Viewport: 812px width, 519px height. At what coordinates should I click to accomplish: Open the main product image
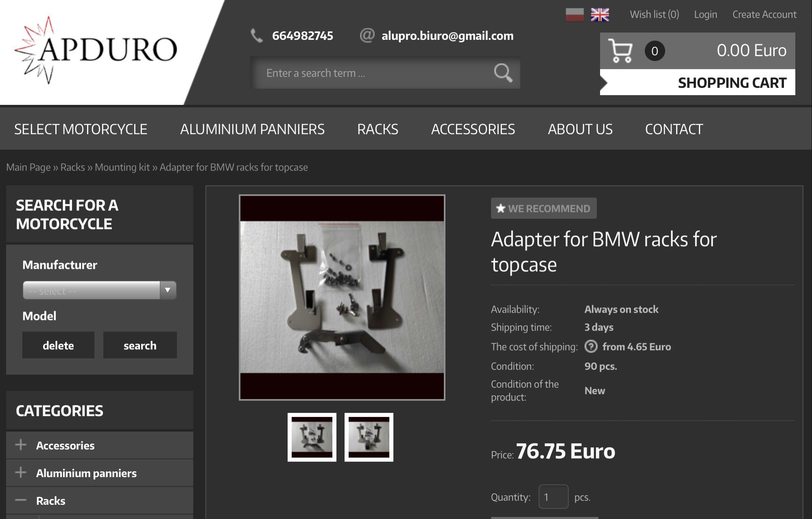(x=342, y=297)
